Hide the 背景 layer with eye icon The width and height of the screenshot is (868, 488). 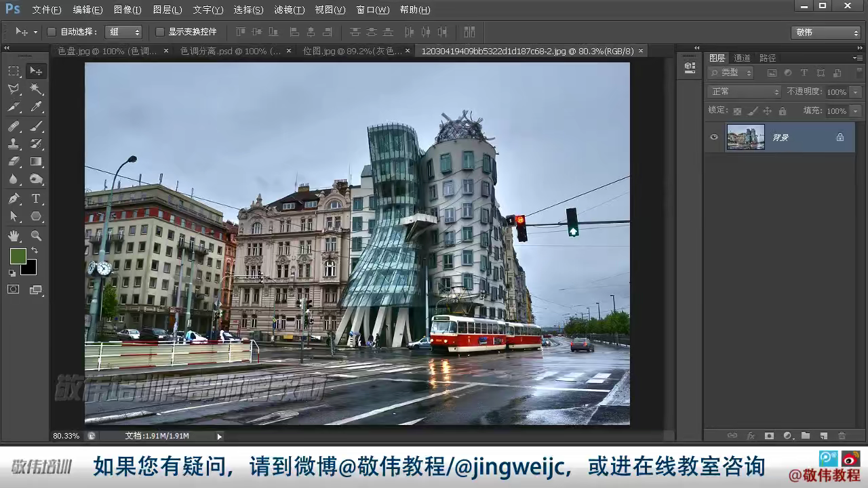point(713,137)
